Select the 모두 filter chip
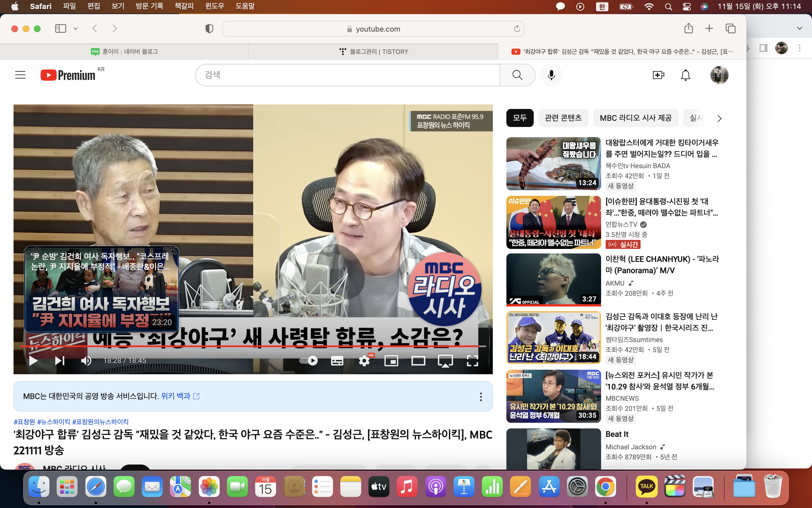 [520, 118]
